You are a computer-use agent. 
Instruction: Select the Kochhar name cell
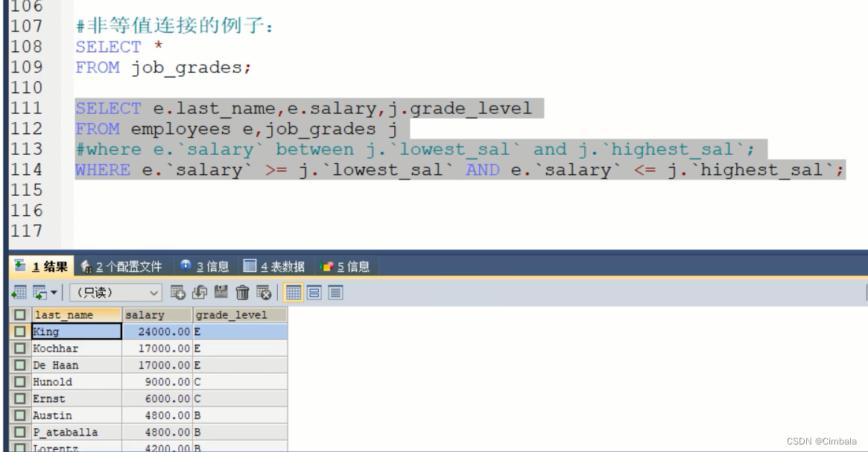(x=77, y=348)
